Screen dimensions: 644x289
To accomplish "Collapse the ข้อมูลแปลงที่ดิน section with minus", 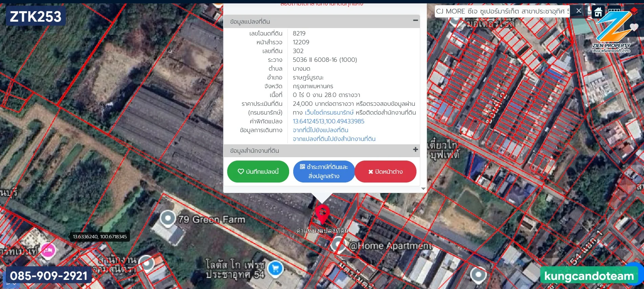I will [x=415, y=21].
